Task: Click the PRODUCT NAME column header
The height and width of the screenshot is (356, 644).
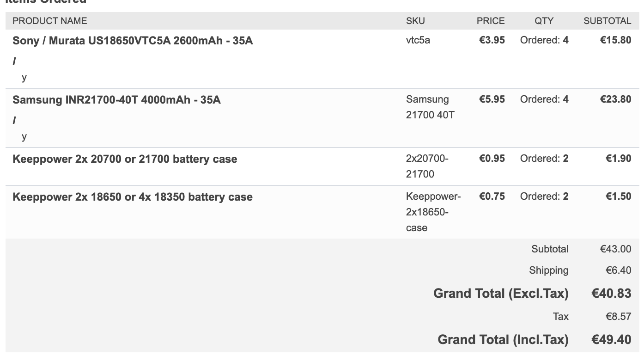Action: click(x=49, y=21)
